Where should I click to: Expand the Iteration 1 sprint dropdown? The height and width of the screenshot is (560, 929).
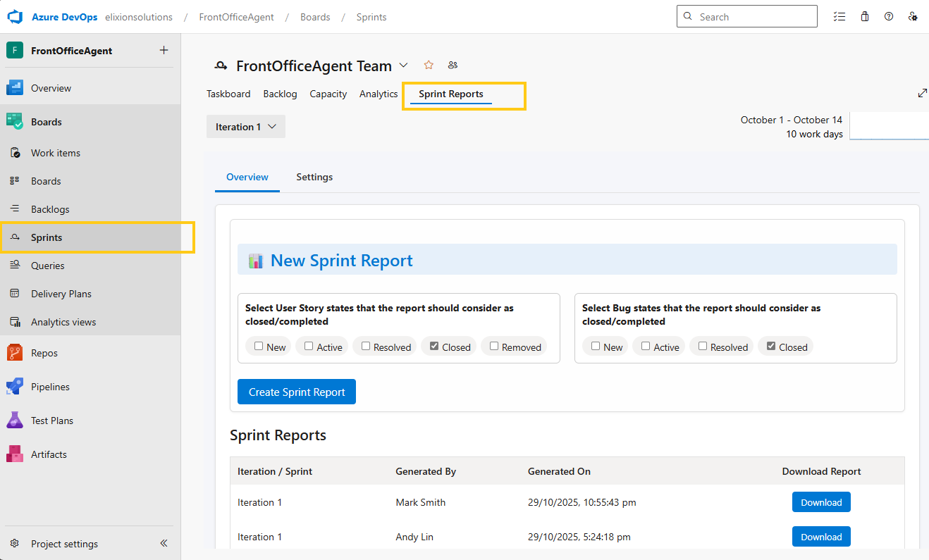[x=245, y=127]
